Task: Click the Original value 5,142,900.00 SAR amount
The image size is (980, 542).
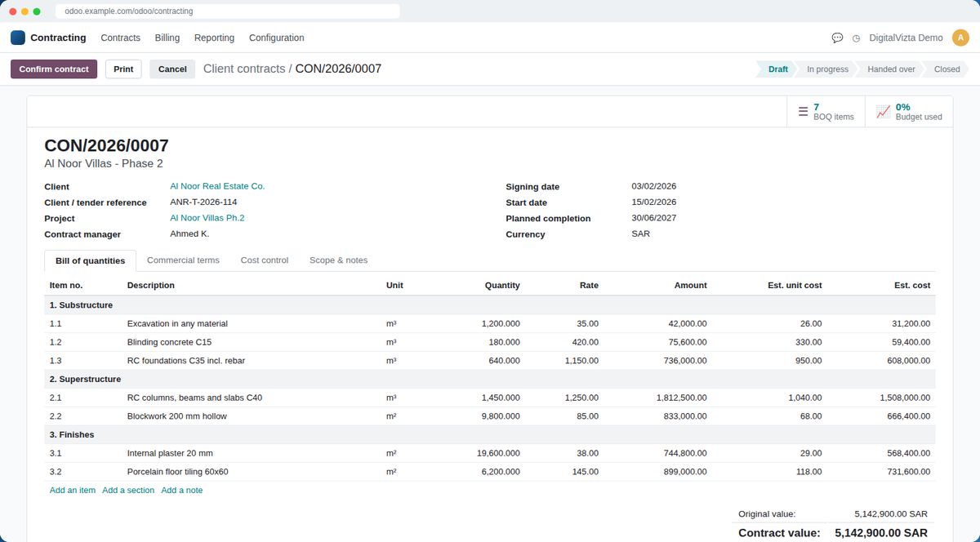Action: click(x=891, y=514)
